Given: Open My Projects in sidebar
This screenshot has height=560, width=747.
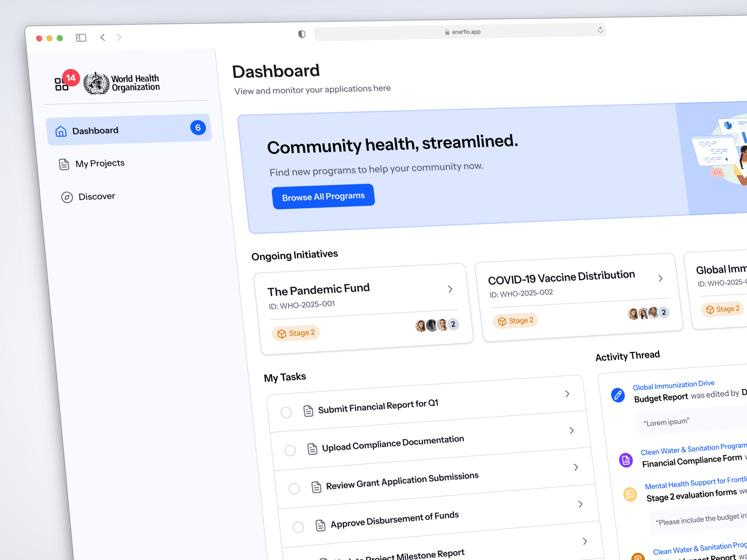Looking at the screenshot, I should [100, 163].
